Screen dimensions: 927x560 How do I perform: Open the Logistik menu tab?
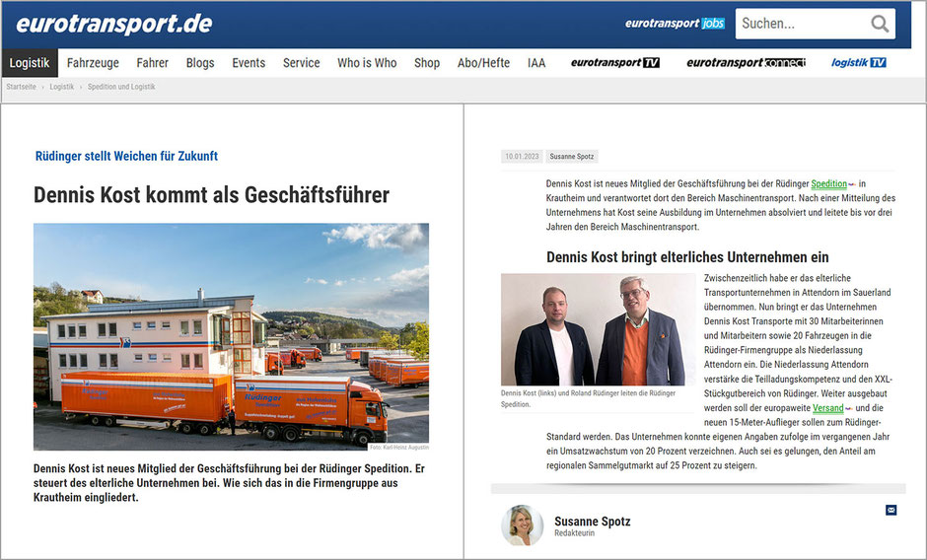[x=30, y=63]
